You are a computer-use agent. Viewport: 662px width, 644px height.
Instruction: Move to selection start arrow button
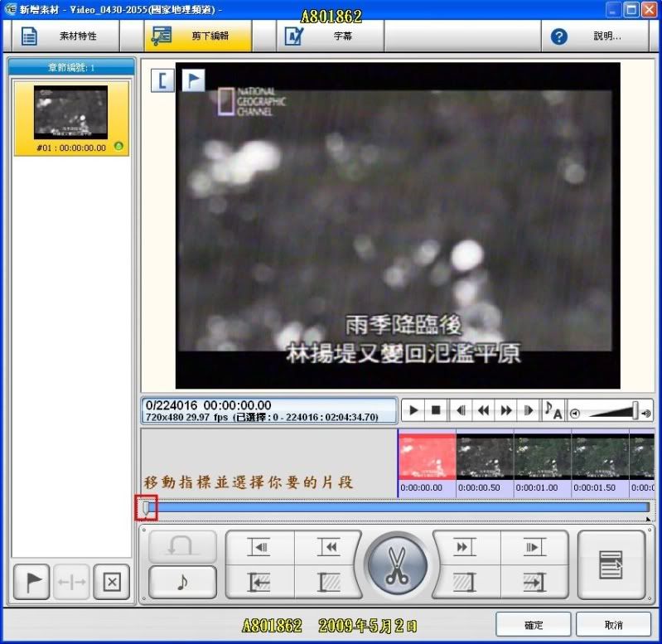260,583
